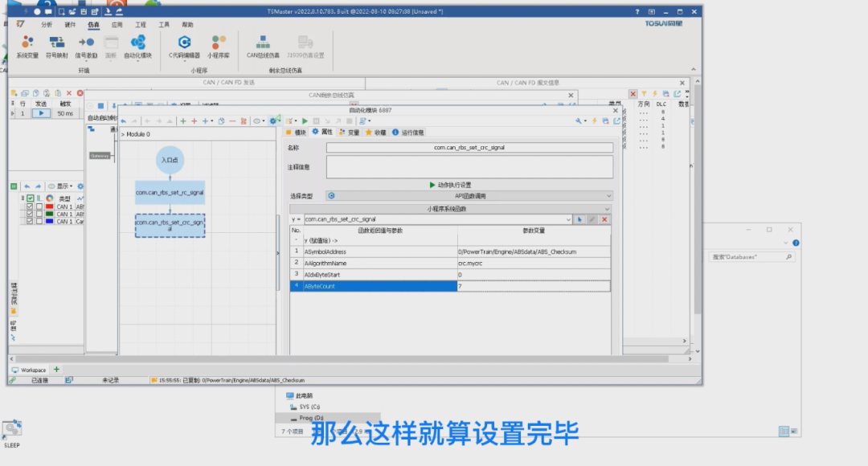Screen dimensions: 868x466
Task: Toggle the first CAN 1 signal checkbox
Action: click(x=30, y=206)
